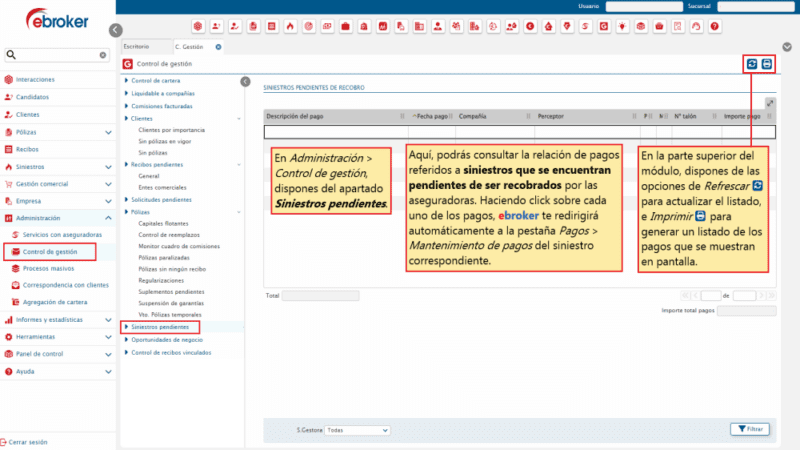Viewport: 800px width, 450px height.
Task: Close the C. Gestión tab
Action: 219,47
